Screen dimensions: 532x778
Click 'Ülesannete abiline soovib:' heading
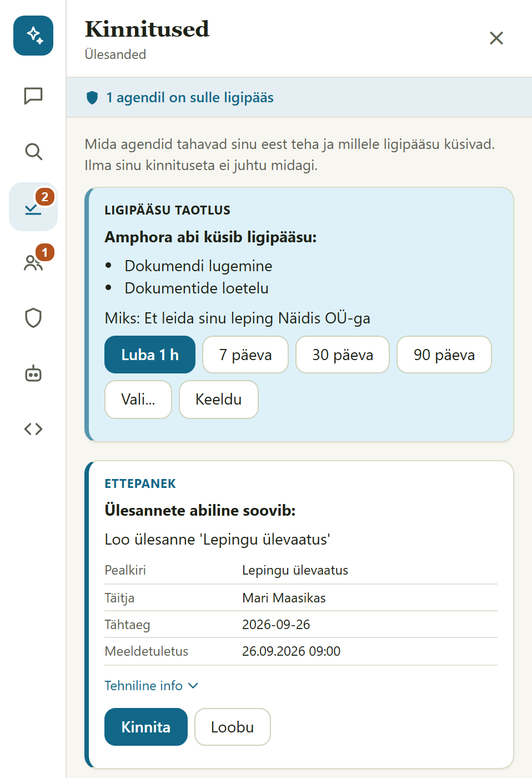200,510
